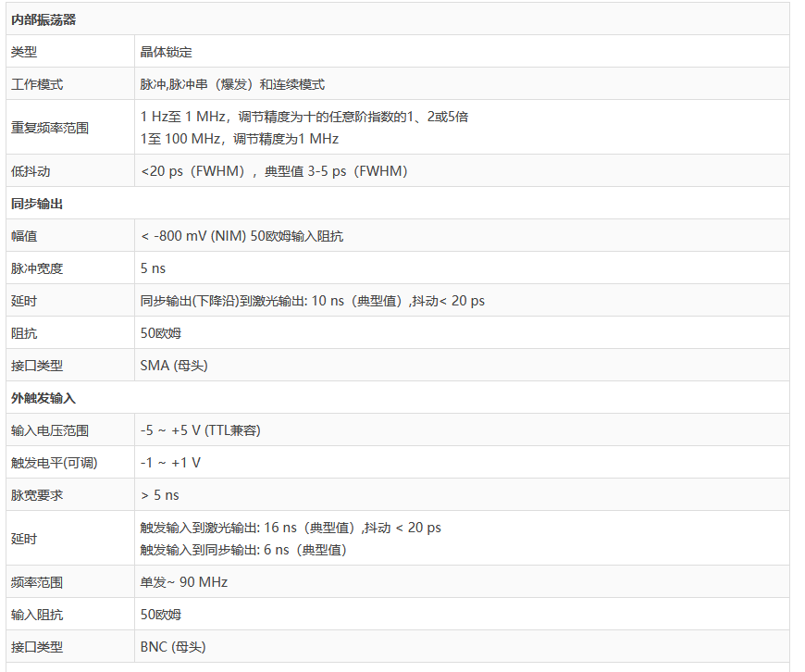Click the 触发电平(可调) row label
The image size is (805, 672).
(x=54, y=463)
